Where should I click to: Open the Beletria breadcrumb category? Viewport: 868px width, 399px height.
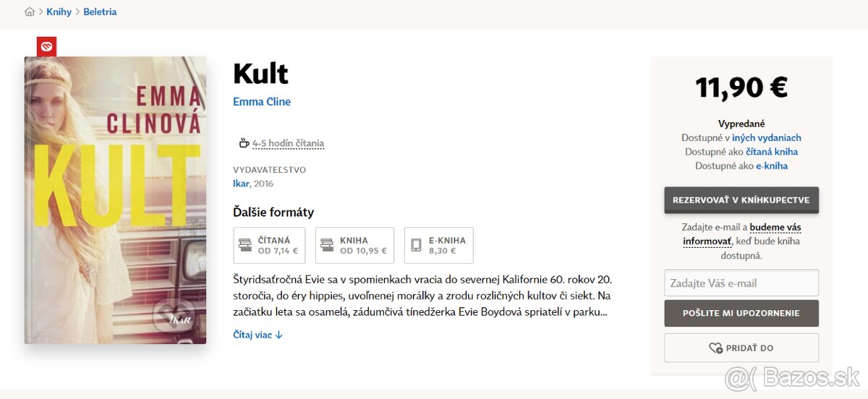[x=100, y=12]
